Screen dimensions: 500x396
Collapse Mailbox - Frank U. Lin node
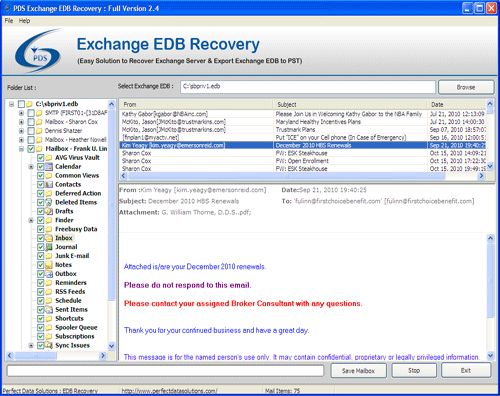tap(21, 149)
